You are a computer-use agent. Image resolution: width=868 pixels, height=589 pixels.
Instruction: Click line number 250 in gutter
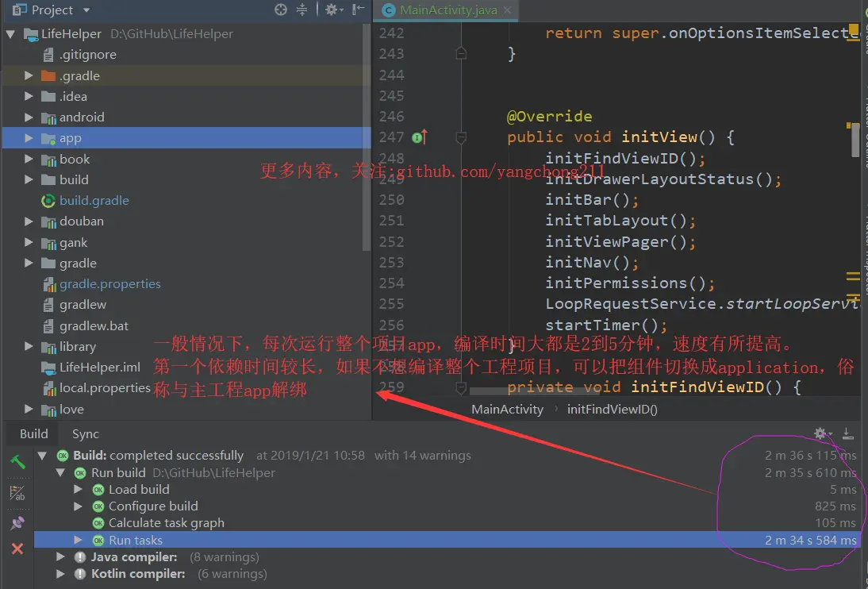(x=391, y=199)
